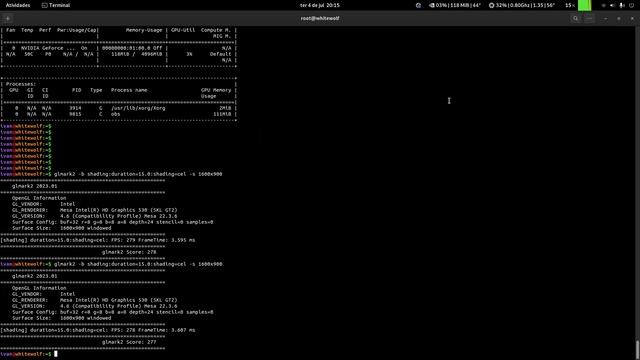This screenshot has height=360, width=640.
Task: Open Atividades overview
Action: (x=18, y=5)
